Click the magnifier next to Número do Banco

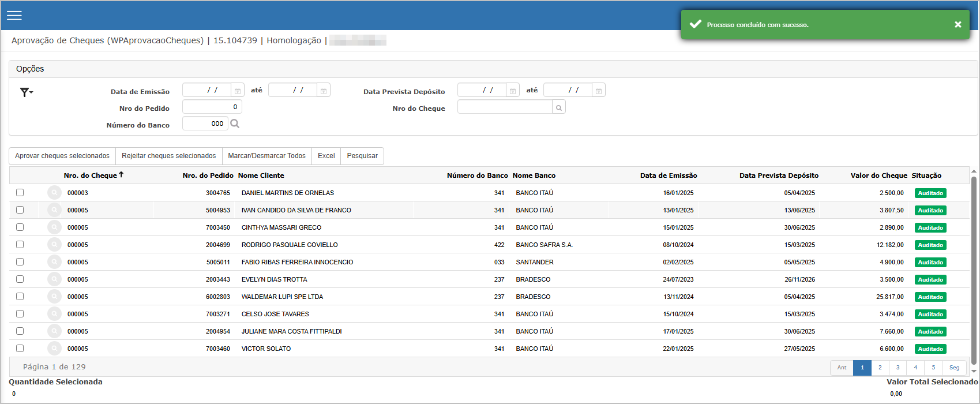click(235, 124)
